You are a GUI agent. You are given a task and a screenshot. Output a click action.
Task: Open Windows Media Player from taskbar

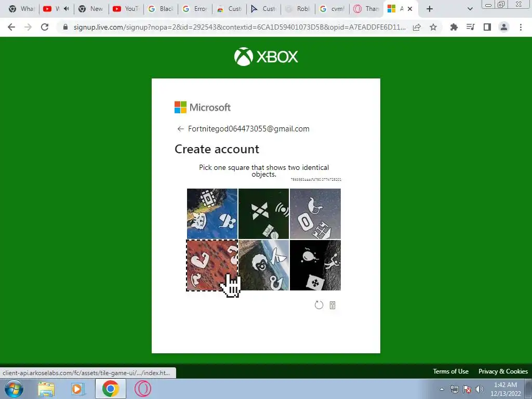coord(77,389)
